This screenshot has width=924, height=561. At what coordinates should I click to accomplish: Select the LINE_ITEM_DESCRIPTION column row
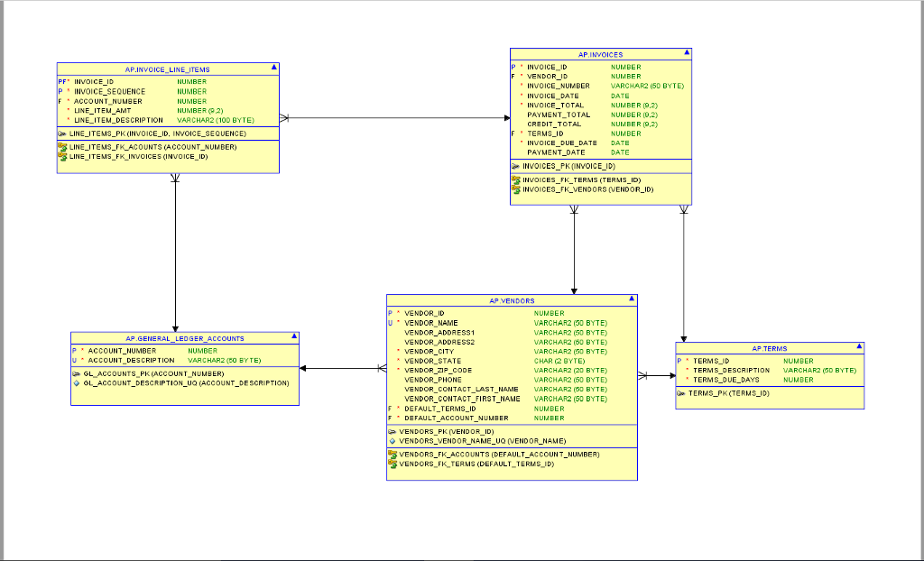pyautogui.click(x=118, y=120)
